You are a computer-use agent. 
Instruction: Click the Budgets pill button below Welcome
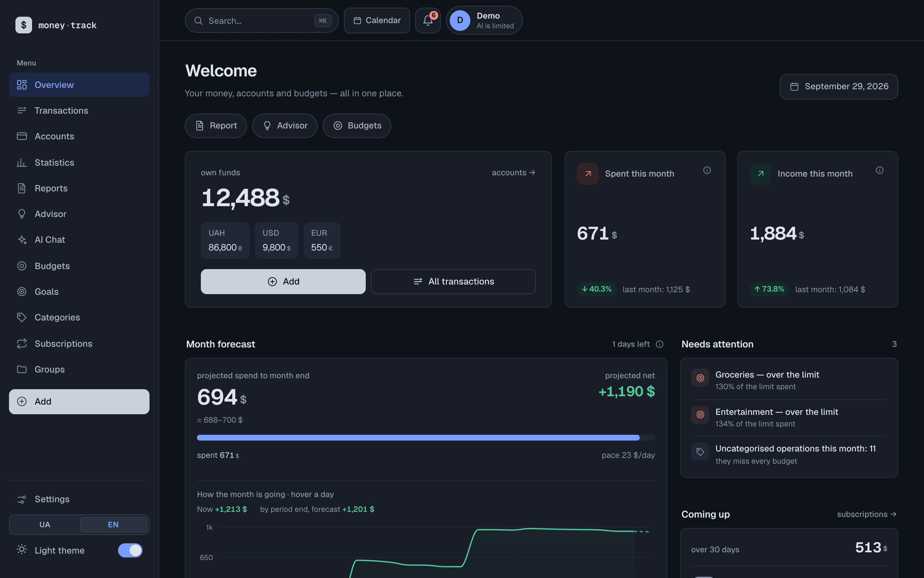pos(357,126)
